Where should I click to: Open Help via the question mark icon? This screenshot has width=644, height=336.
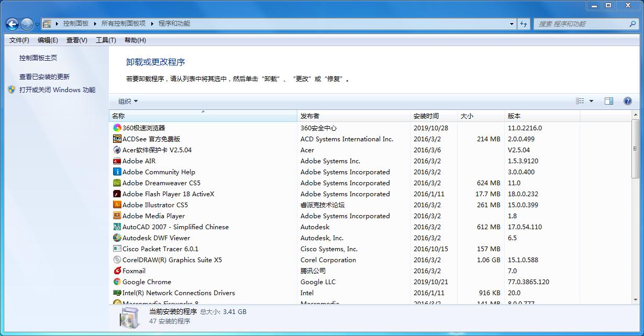coord(627,100)
